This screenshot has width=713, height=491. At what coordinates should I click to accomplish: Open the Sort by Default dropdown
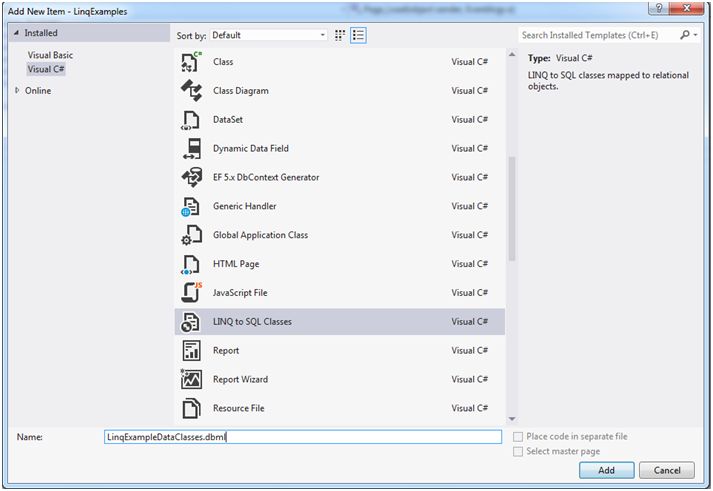click(268, 35)
